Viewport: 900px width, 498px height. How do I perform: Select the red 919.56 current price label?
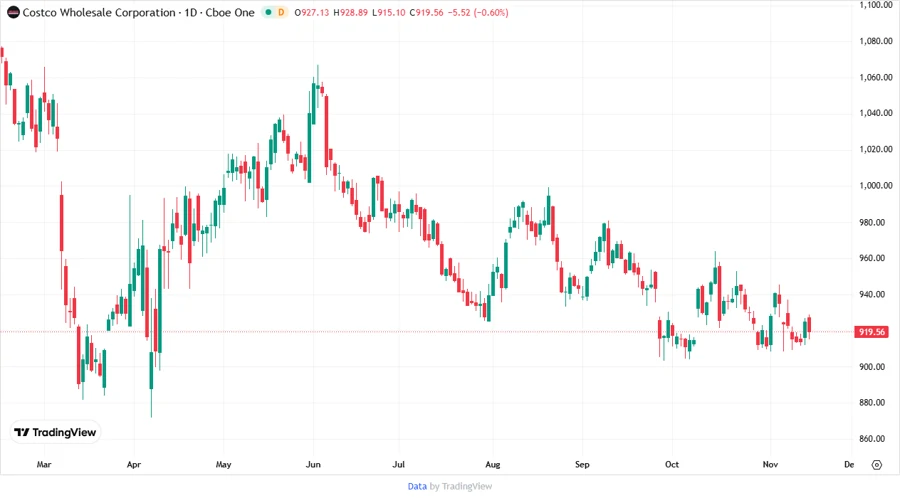(x=872, y=332)
